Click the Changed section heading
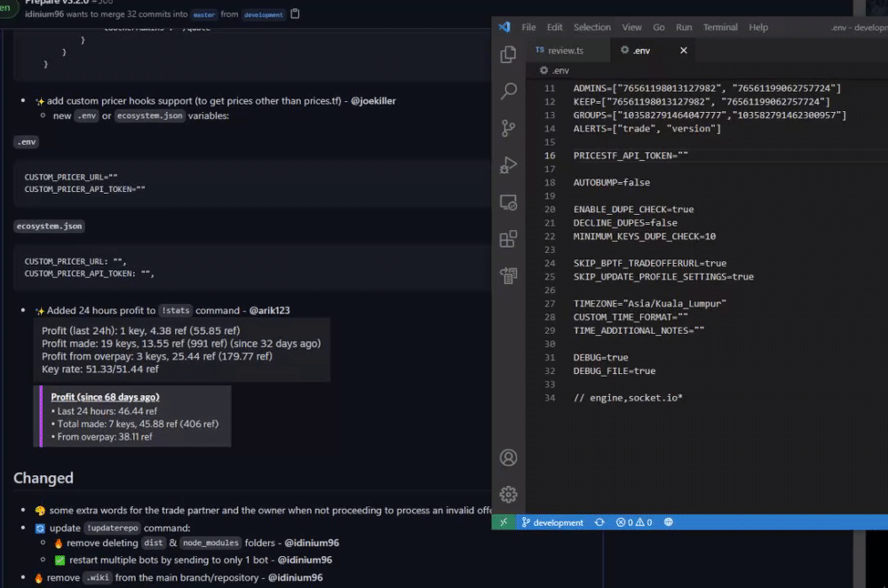The image size is (888, 588). click(43, 478)
